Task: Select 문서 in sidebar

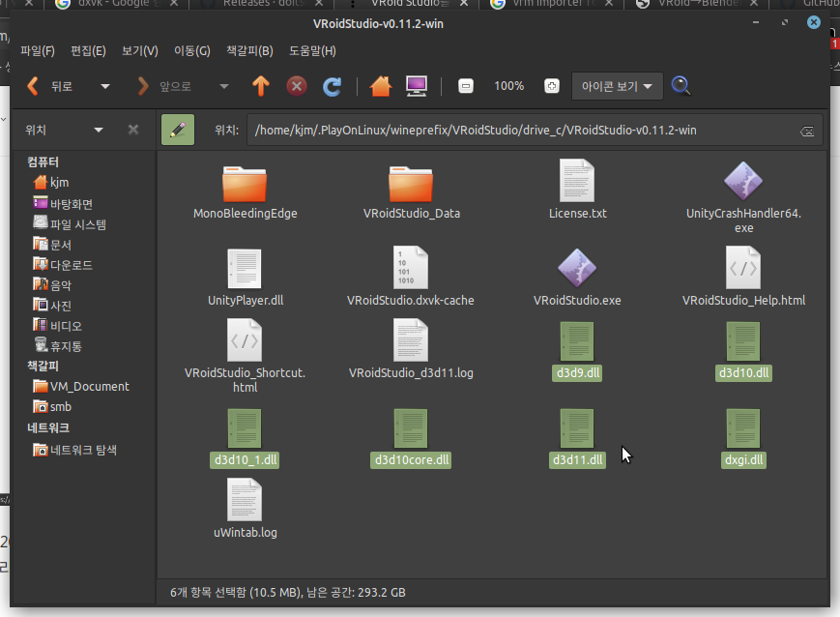Action: coord(52,245)
